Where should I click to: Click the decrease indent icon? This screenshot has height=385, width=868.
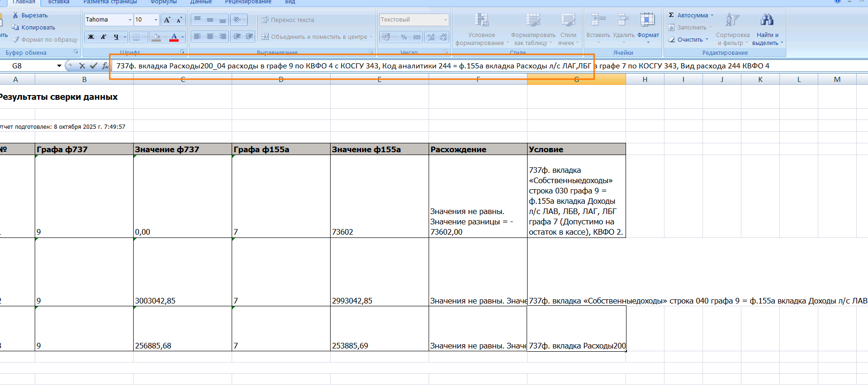[237, 37]
